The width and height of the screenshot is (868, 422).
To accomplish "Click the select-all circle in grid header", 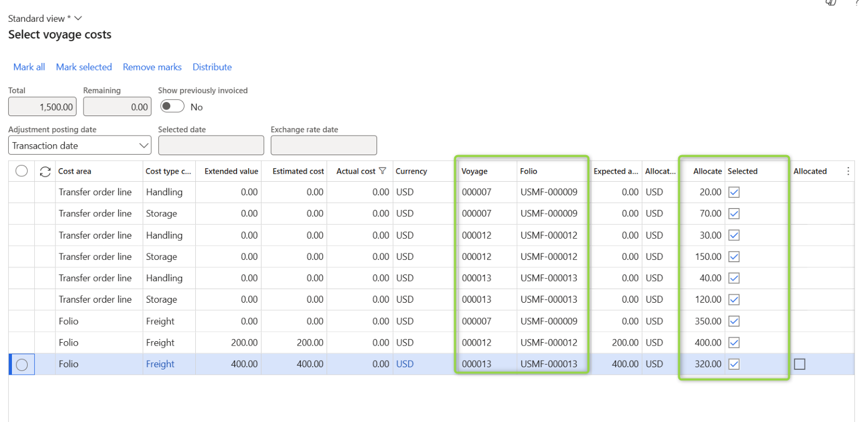I will point(22,171).
